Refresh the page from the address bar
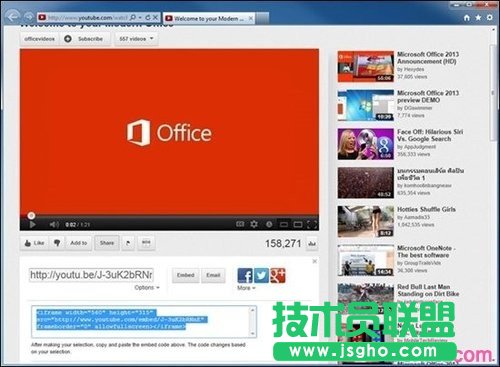This screenshot has width=500, height=367. tap(148, 17)
